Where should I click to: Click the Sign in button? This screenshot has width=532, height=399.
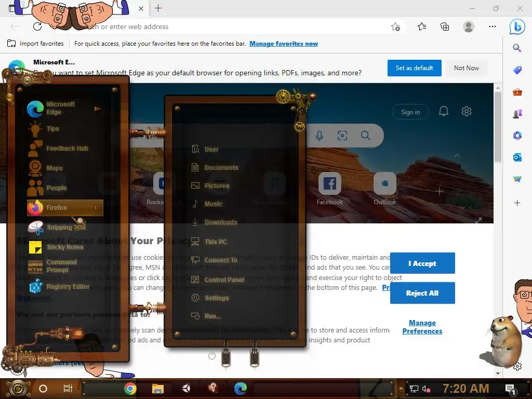pos(410,112)
